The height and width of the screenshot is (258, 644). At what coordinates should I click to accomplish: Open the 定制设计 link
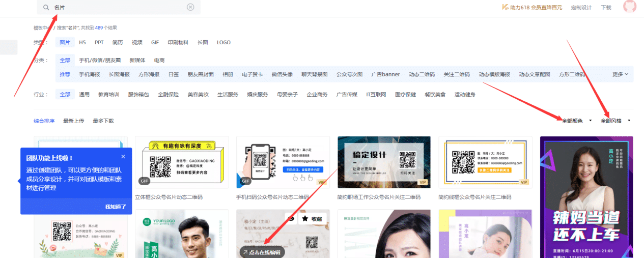pyautogui.click(x=581, y=8)
